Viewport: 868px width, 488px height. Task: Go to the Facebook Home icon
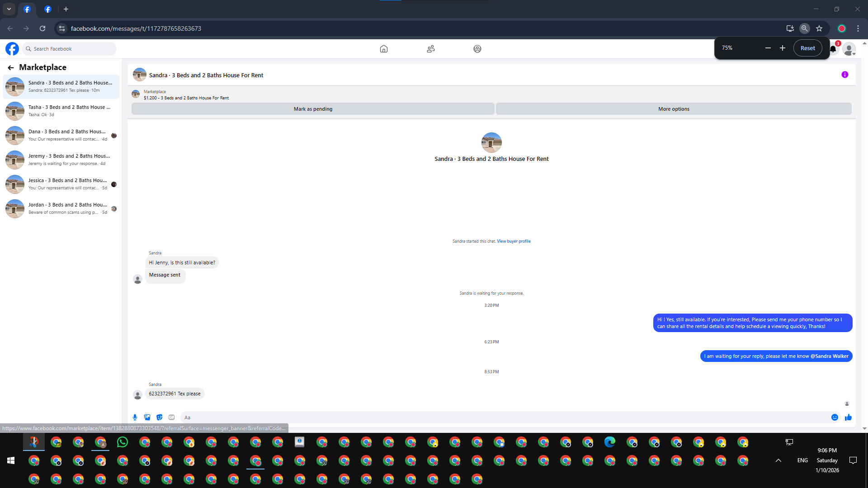[x=383, y=49]
